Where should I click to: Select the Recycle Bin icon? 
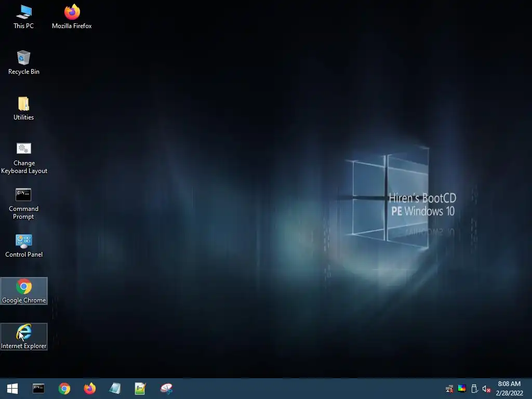pos(23,62)
